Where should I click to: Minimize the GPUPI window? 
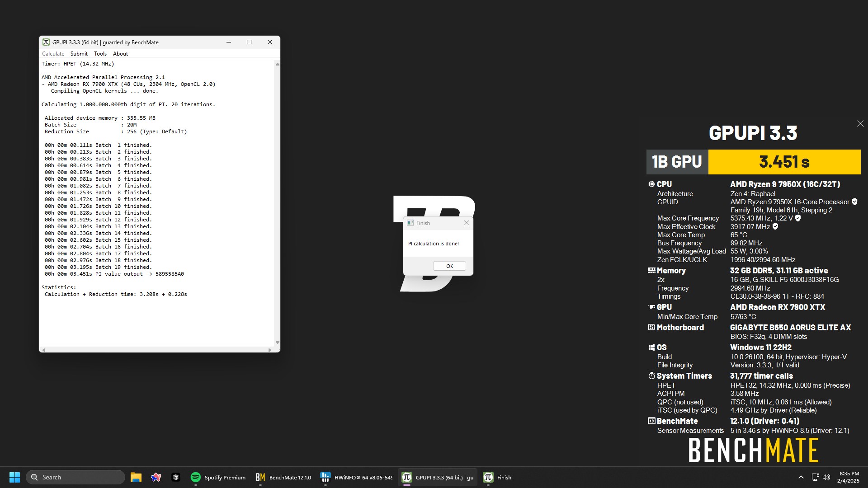pos(229,42)
